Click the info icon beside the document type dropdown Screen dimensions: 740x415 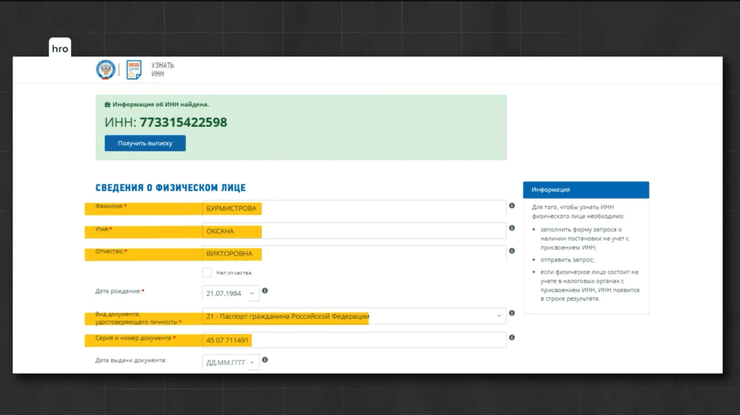pos(512,314)
